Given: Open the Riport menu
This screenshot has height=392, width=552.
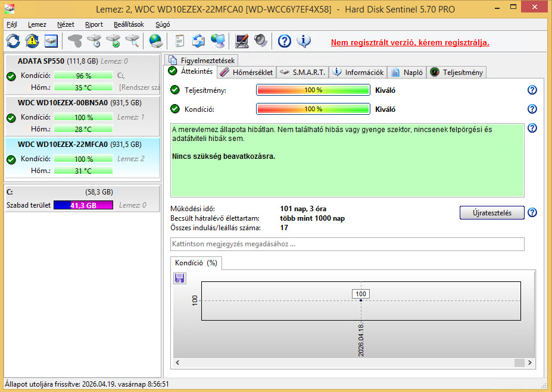Looking at the screenshot, I should [x=93, y=24].
